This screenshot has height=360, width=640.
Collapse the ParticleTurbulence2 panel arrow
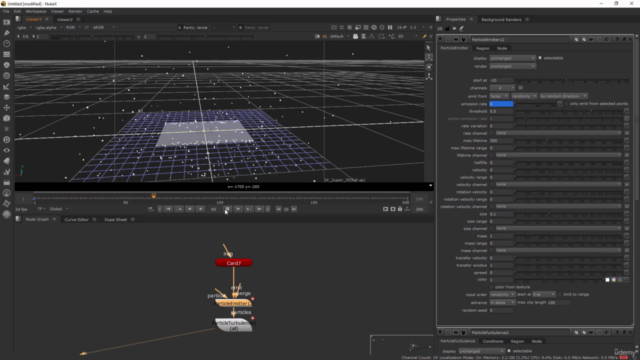click(440, 333)
